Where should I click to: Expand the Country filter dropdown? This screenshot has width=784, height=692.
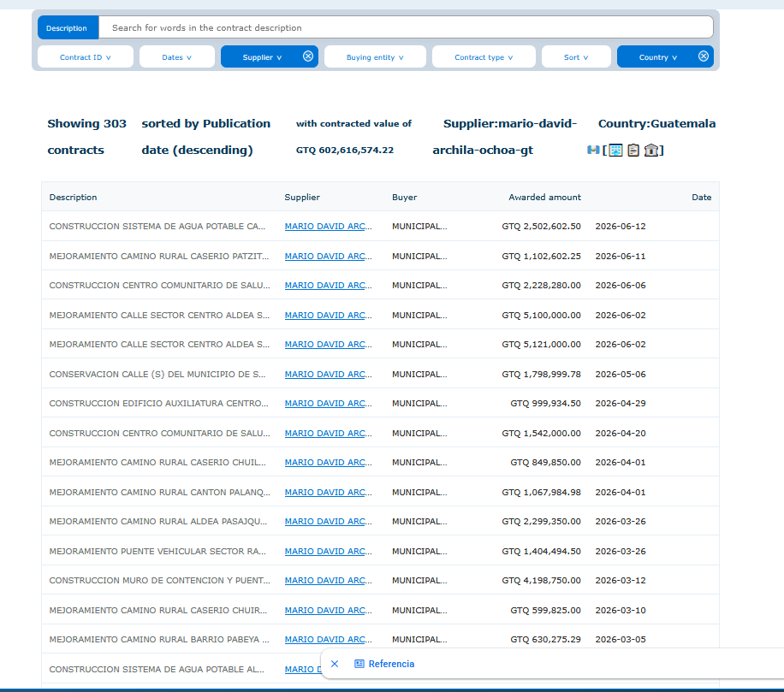tap(658, 57)
